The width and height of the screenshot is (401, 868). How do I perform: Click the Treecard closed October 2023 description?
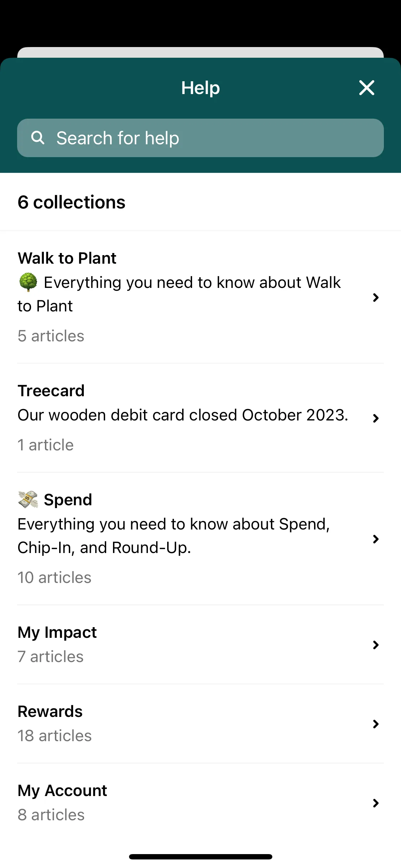point(183,415)
